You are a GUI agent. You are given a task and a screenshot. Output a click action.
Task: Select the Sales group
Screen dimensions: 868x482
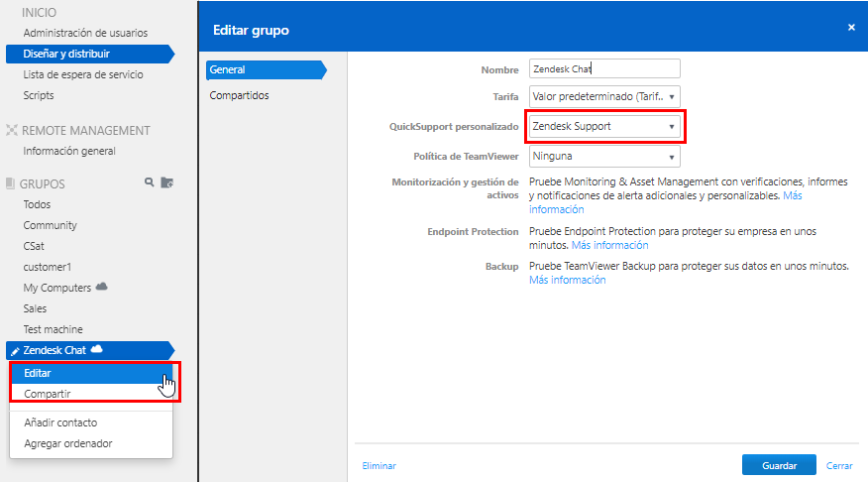(35, 308)
